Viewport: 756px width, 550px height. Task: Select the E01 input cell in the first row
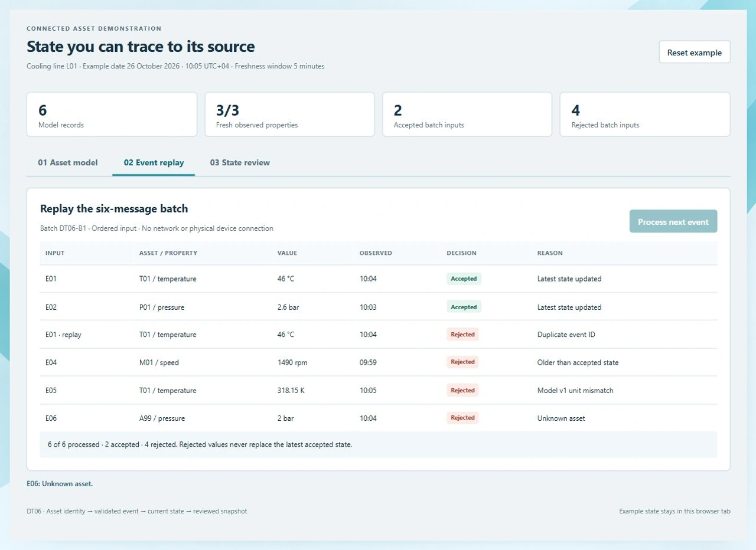click(x=51, y=279)
